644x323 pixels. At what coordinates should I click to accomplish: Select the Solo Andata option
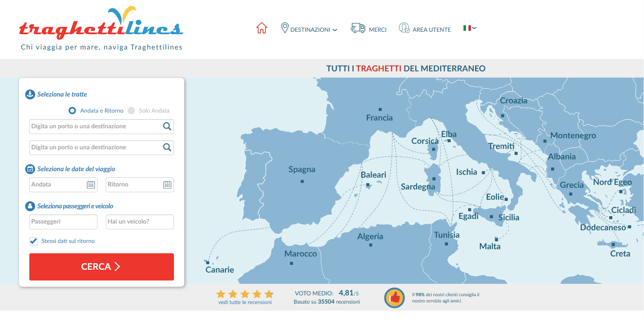coord(131,111)
